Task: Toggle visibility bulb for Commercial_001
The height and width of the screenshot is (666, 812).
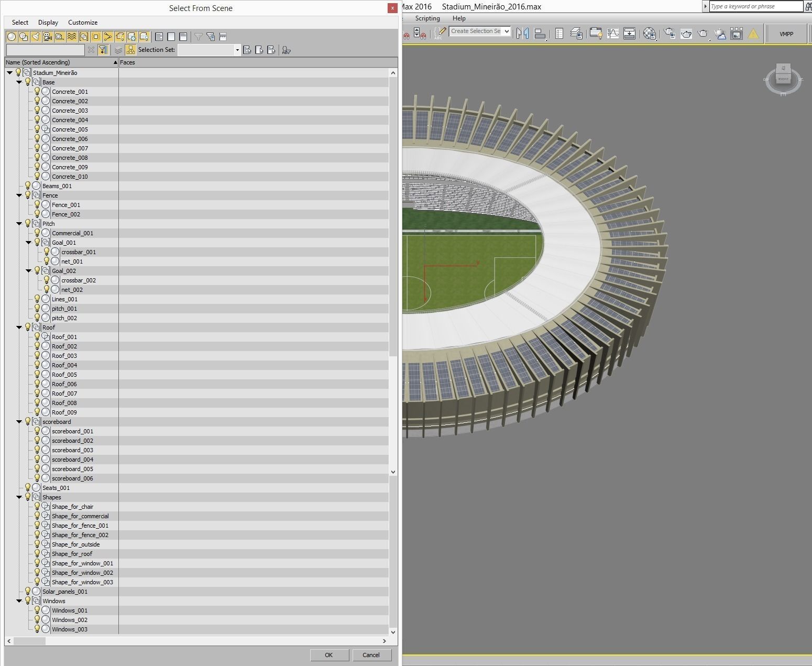Action: point(37,233)
